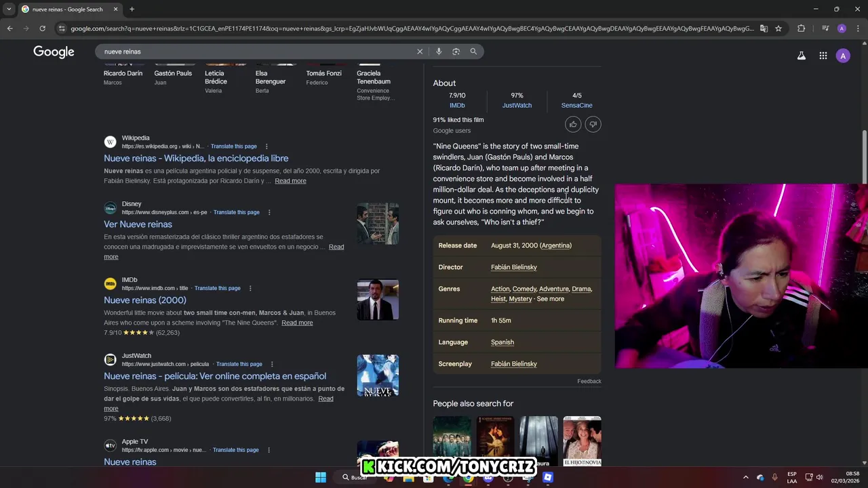
Task: Clear the search box with X
Action: click(x=420, y=52)
